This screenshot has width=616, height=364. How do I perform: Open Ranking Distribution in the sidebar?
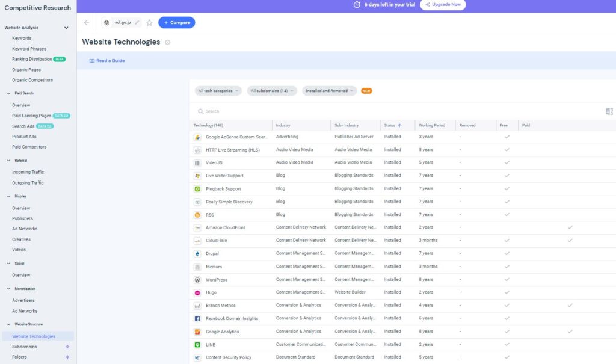(x=32, y=59)
